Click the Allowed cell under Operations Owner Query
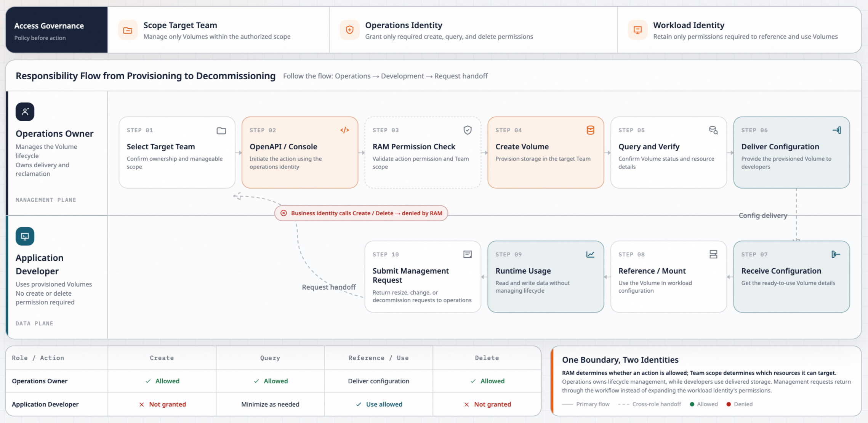 coord(271,381)
